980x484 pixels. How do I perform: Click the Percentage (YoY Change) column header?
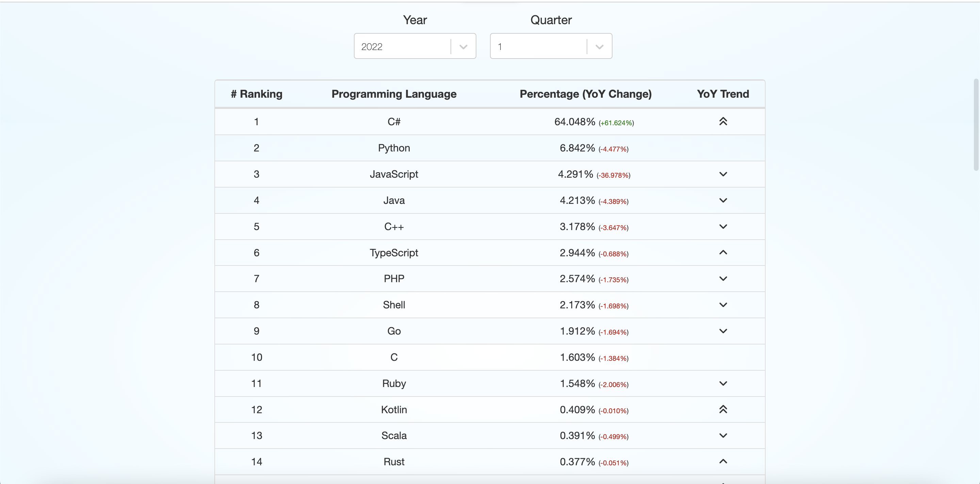tap(585, 94)
